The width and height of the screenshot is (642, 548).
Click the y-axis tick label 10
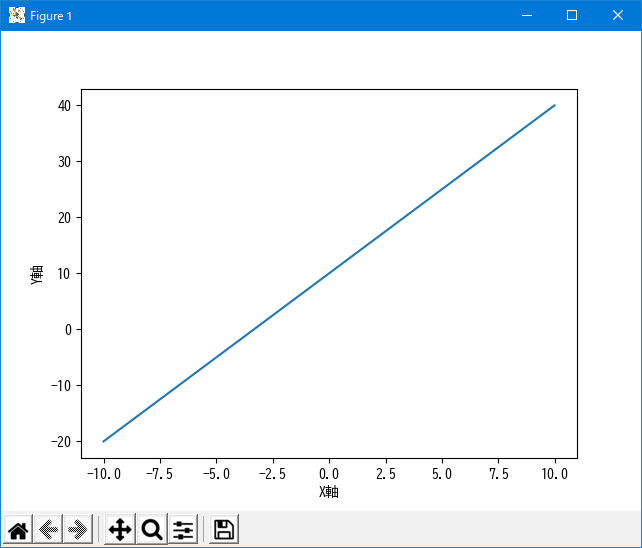[x=64, y=274]
